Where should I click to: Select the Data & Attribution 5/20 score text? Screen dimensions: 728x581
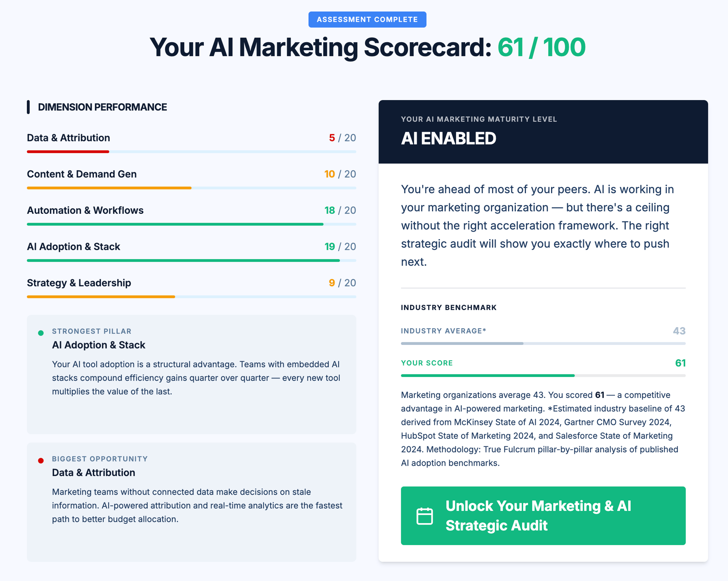[341, 138]
